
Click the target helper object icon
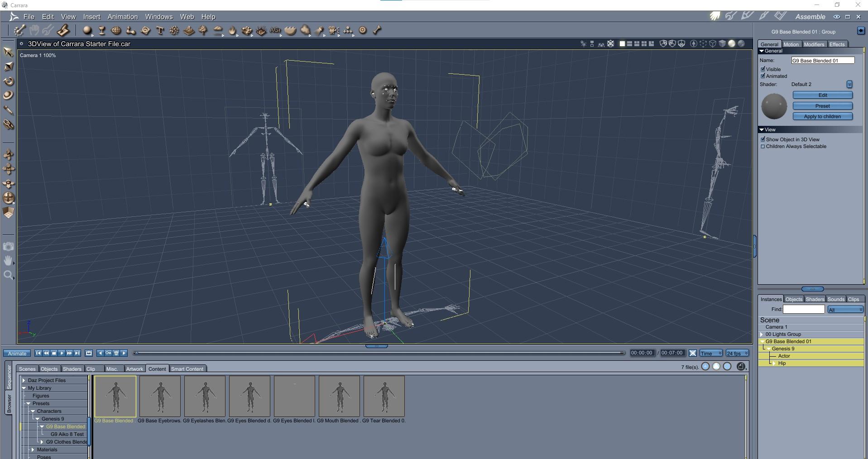pyautogui.click(x=363, y=30)
